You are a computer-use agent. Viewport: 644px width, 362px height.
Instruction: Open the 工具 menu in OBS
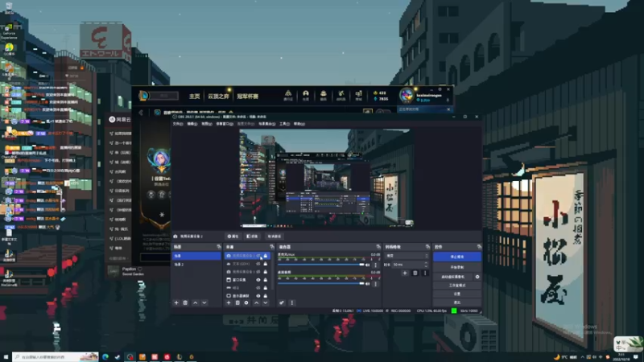pyautogui.click(x=284, y=124)
